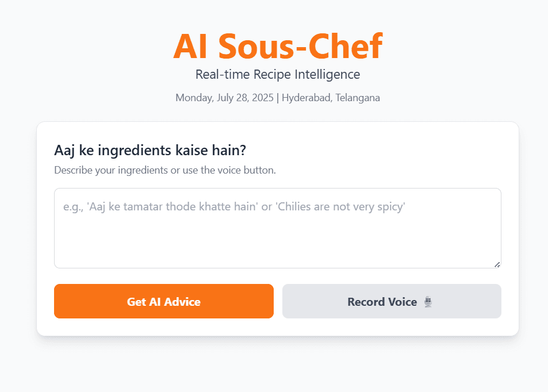Click the microphone icon on Record Voice

(x=428, y=302)
